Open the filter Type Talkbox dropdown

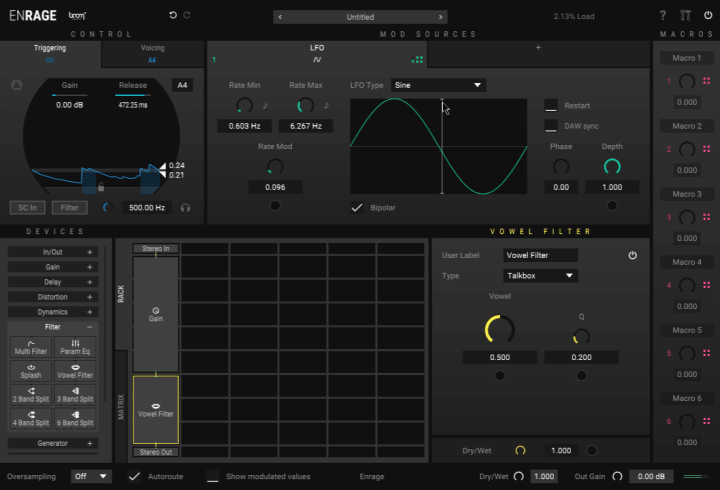pyautogui.click(x=540, y=276)
